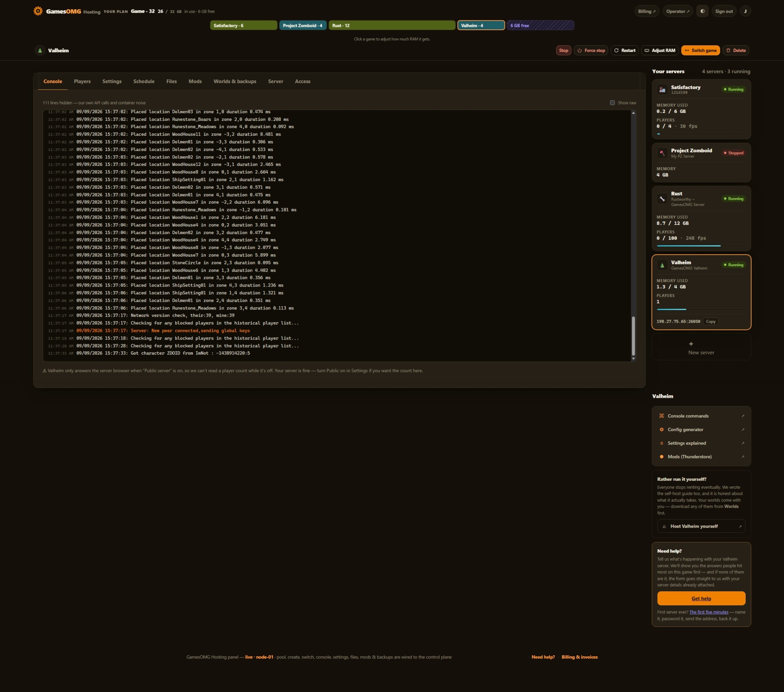This screenshot has height=692, width=784.
Task: Click the console scrollbar down arrow
Action: [x=633, y=359]
